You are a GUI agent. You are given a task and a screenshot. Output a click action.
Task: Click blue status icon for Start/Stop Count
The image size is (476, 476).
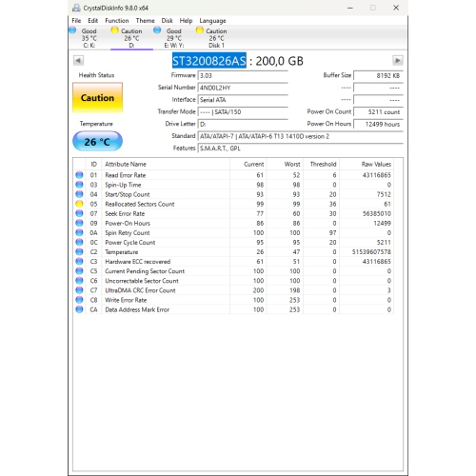coord(79,194)
